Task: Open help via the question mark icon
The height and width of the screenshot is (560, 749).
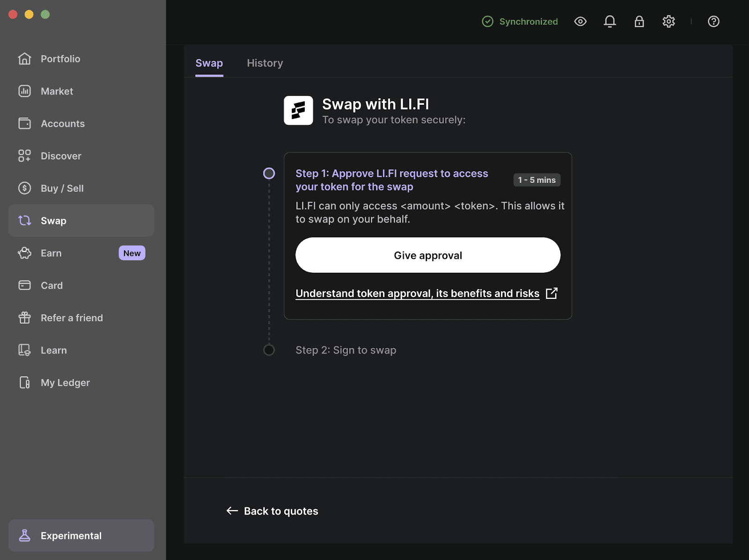Action: click(713, 22)
